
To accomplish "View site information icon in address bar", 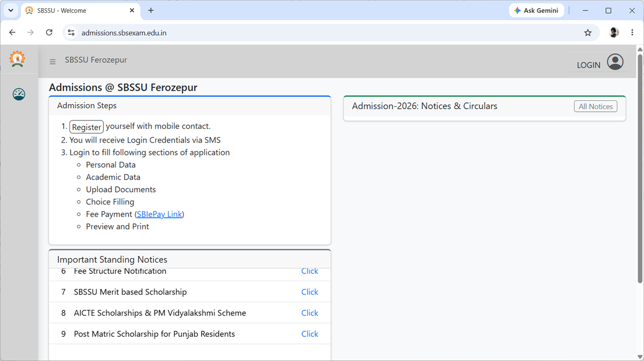I will [71, 32].
